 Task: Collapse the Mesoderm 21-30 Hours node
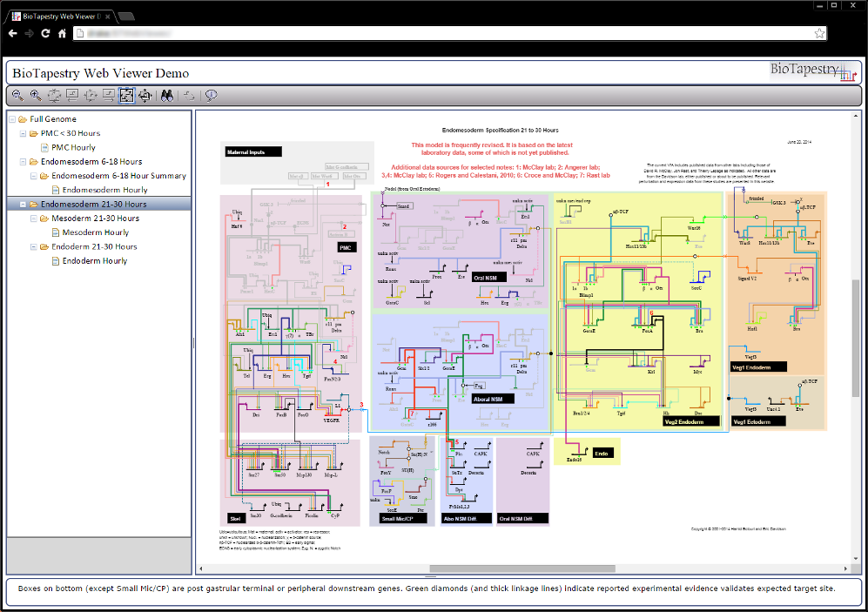coord(33,219)
